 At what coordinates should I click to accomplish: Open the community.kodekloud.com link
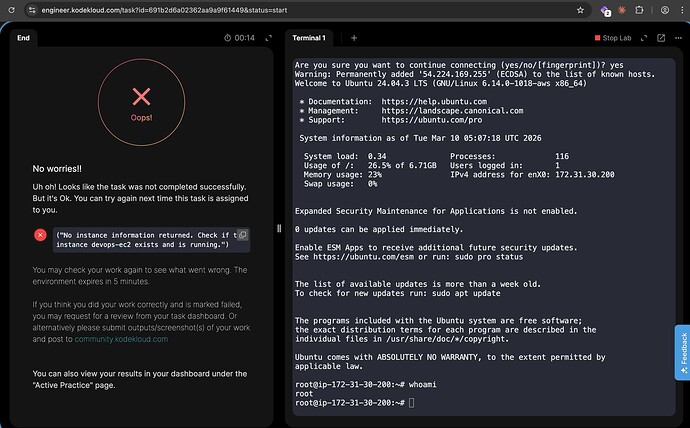(x=121, y=339)
